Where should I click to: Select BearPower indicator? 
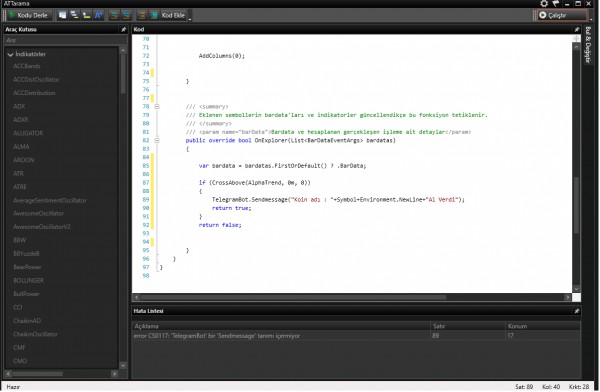pyautogui.click(x=27, y=267)
